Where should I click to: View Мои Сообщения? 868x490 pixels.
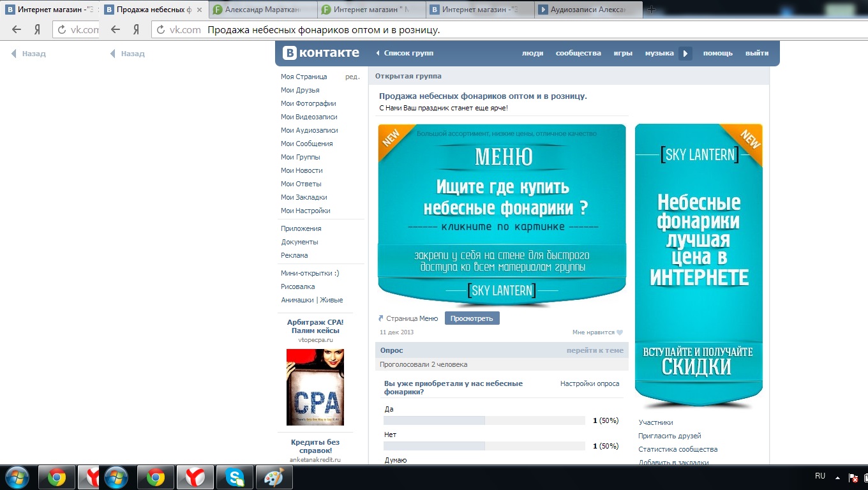coord(307,144)
